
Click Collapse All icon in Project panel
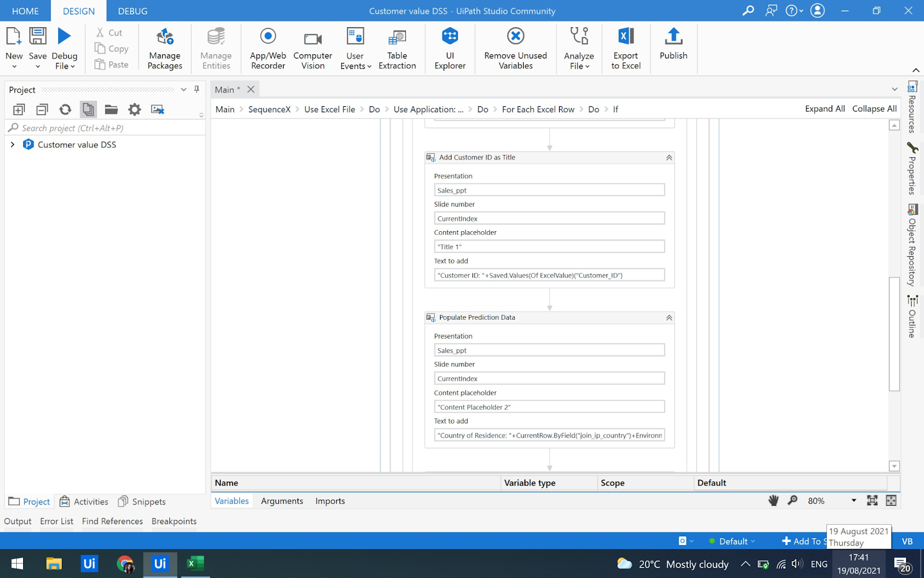point(42,109)
